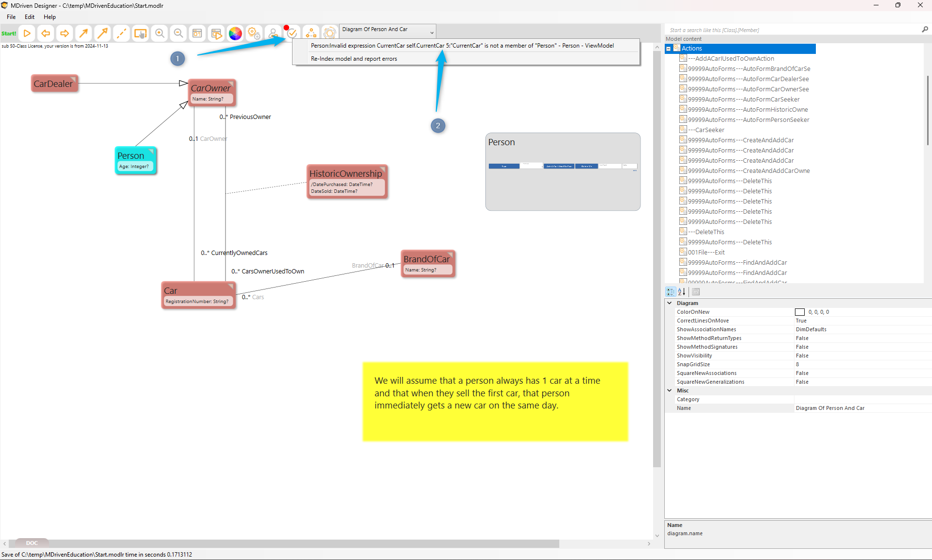Switch property grid to alphabetical sort
The image size is (932, 560).
click(x=682, y=292)
